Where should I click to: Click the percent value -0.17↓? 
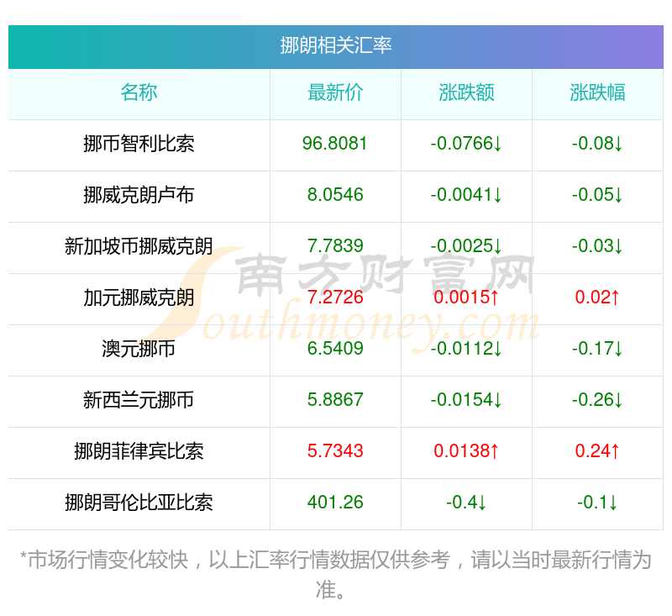(597, 349)
